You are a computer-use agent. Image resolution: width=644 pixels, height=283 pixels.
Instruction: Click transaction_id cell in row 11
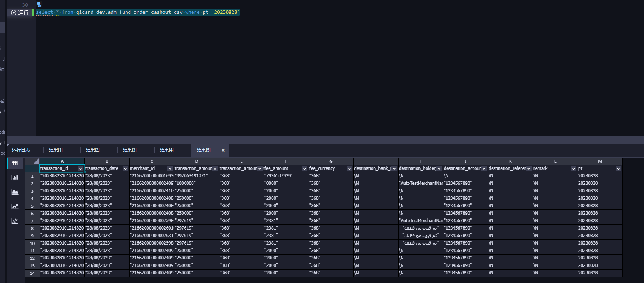[62, 251]
